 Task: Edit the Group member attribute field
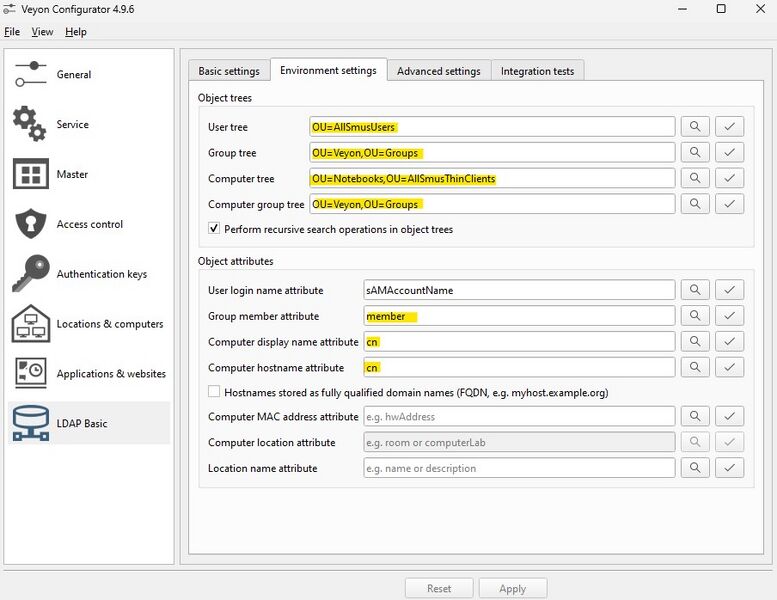(x=519, y=316)
